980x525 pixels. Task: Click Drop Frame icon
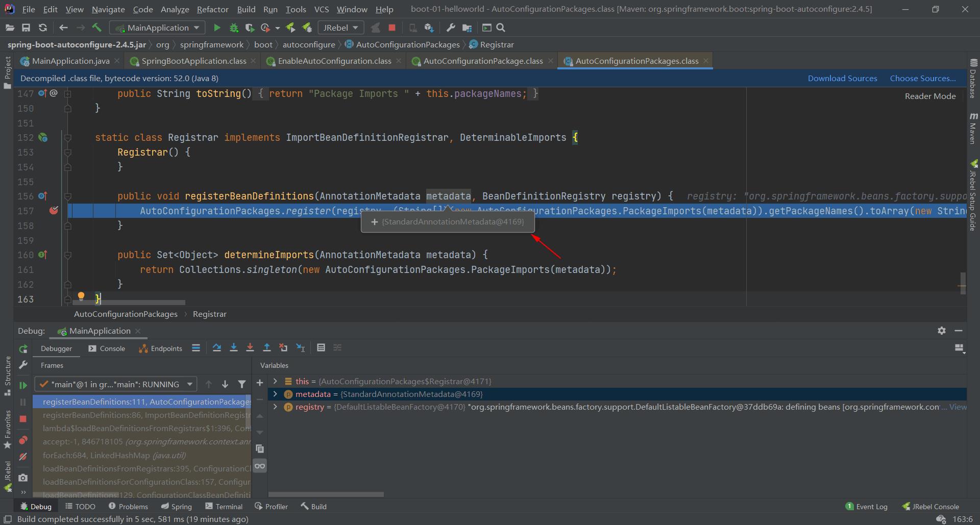283,347
